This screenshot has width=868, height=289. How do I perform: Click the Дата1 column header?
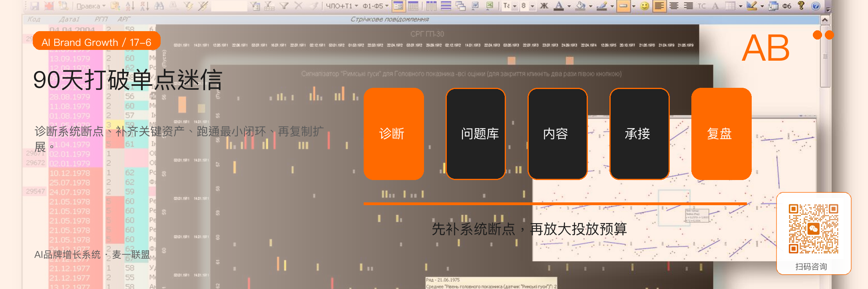70,19
